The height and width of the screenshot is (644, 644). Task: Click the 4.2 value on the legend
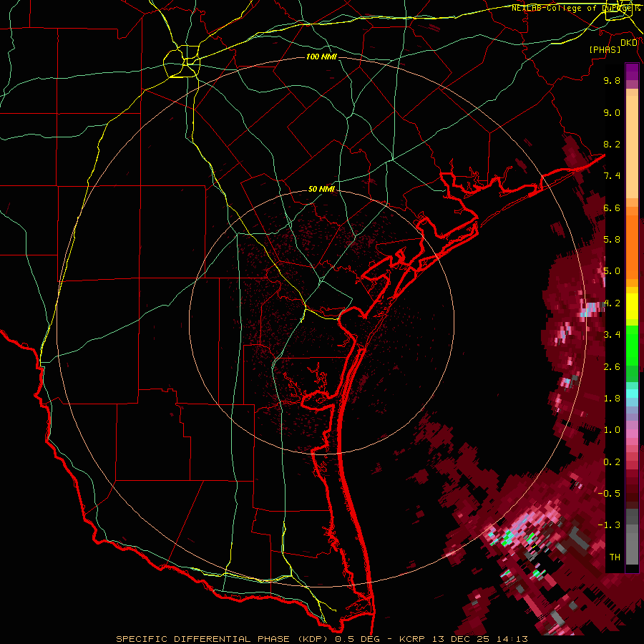612,303
